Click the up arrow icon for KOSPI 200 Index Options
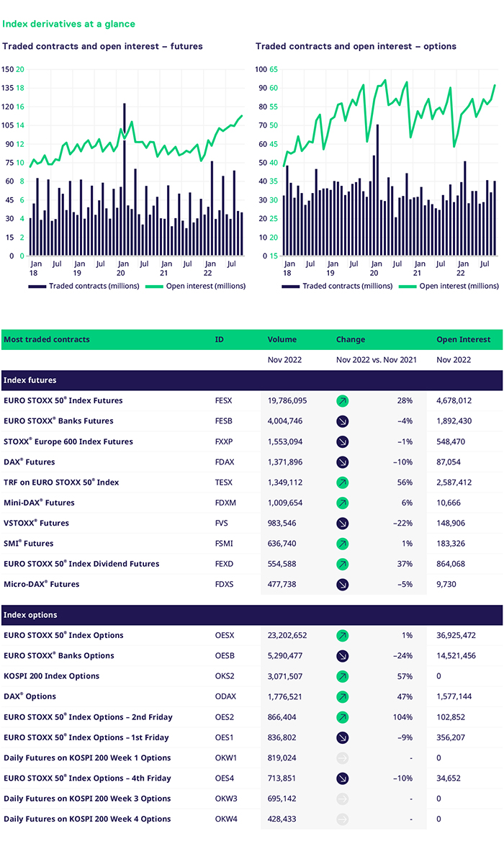Viewport: 504px width, 849px height. pos(343,676)
